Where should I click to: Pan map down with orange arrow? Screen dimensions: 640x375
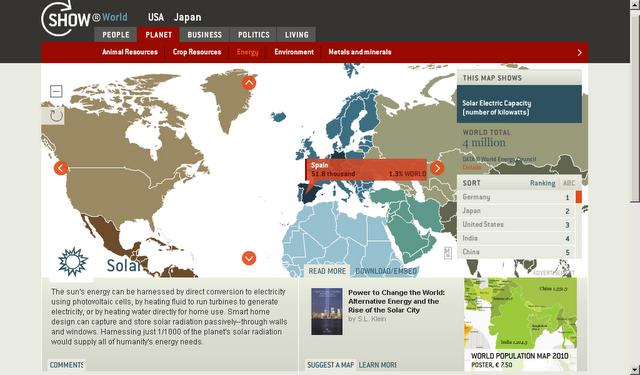(249, 258)
